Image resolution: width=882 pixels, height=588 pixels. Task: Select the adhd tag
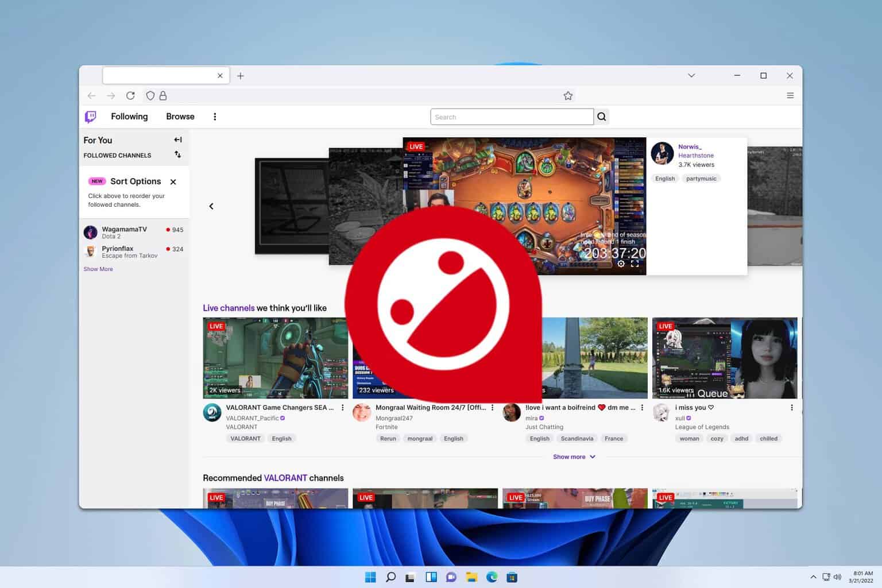coord(741,439)
